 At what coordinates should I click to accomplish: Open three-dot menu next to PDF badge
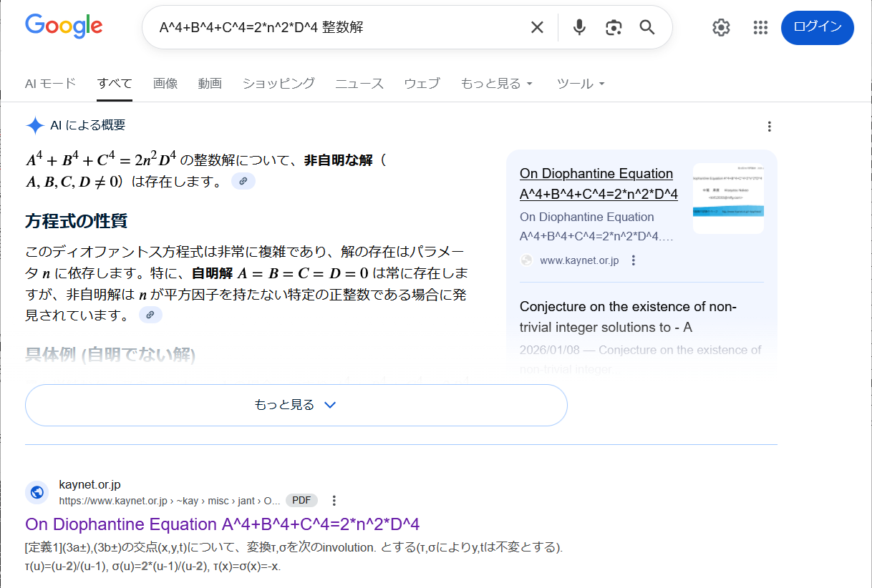tap(334, 501)
